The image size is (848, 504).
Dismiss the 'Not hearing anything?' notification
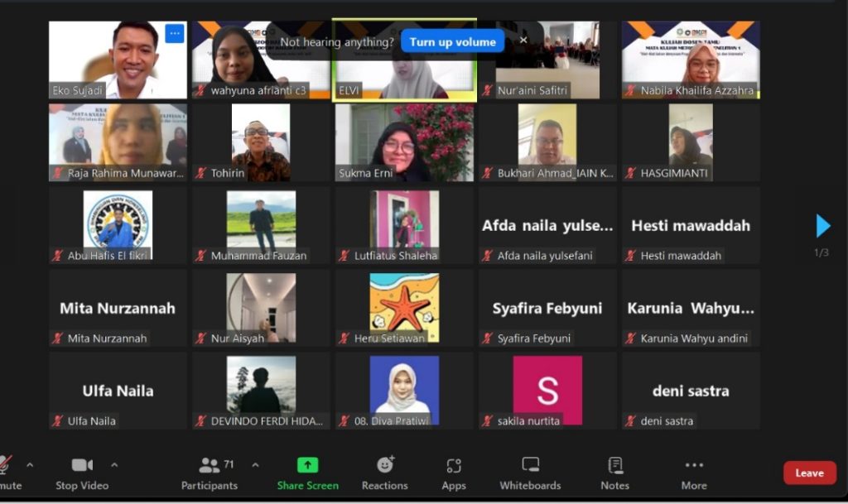click(x=523, y=41)
